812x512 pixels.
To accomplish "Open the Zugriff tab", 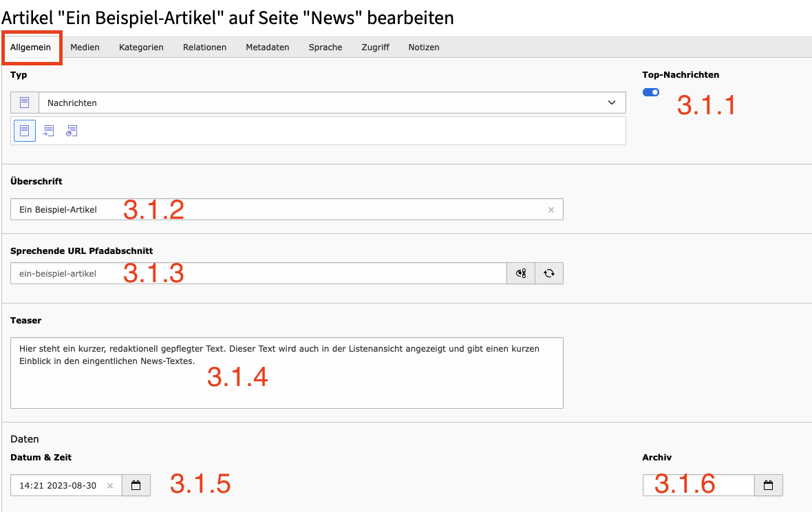I will [x=375, y=47].
